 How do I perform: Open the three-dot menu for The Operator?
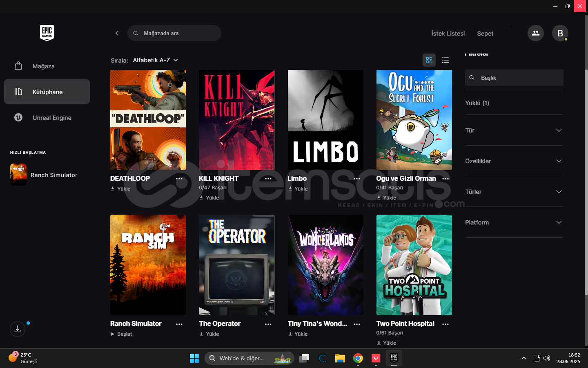click(268, 324)
